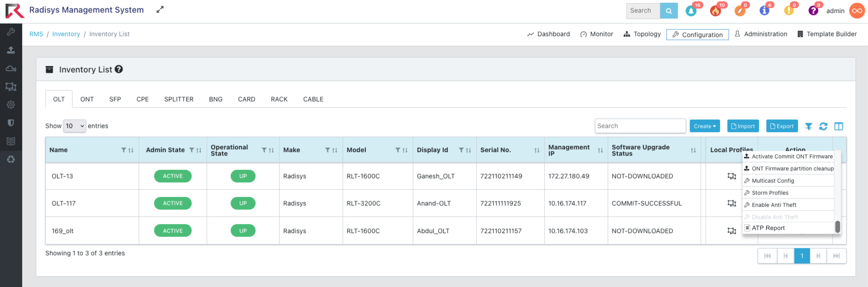Open the column visibility selector icon
This screenshot has width=868, height=287.
(x=839, y=126)
